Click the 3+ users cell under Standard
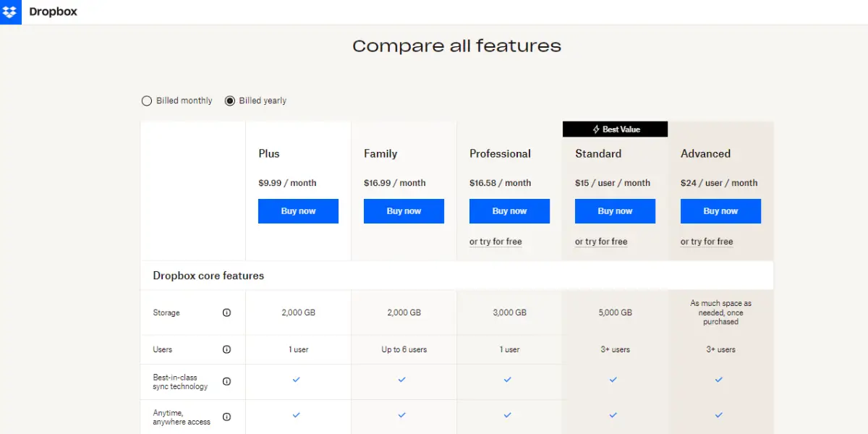 615,349
